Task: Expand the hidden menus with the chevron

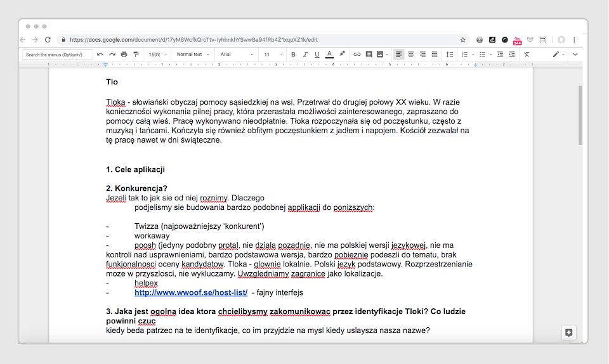Action: tap(575, 55)
